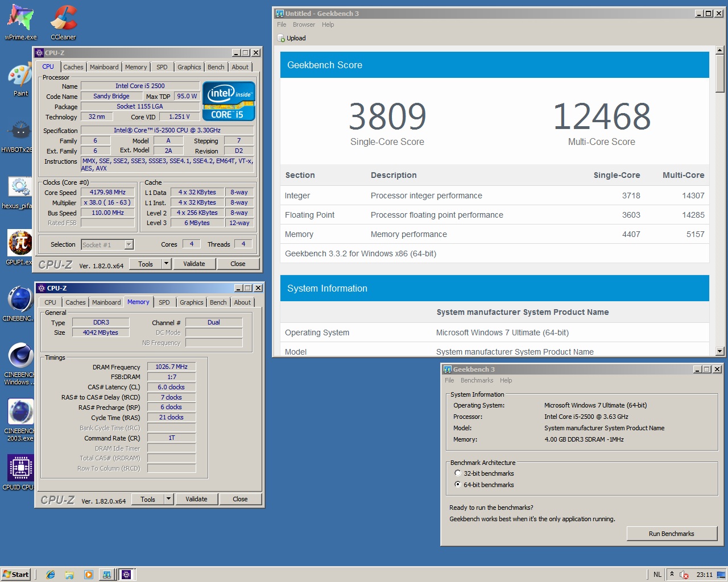
Task: Switch to Caches tab in upper CPU-Z
Action: pyautogui.click(x=73, y=67)
